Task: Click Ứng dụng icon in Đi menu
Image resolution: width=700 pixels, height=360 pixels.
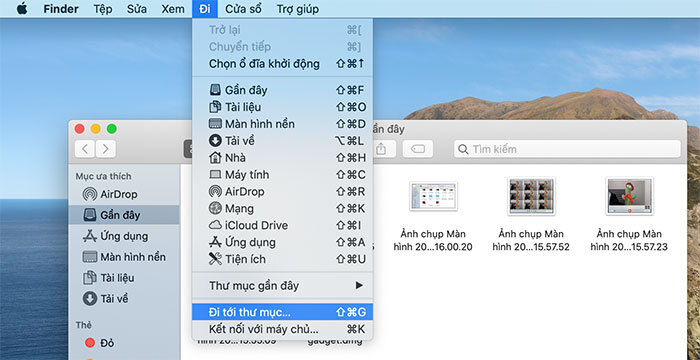Action: (215, 243)
